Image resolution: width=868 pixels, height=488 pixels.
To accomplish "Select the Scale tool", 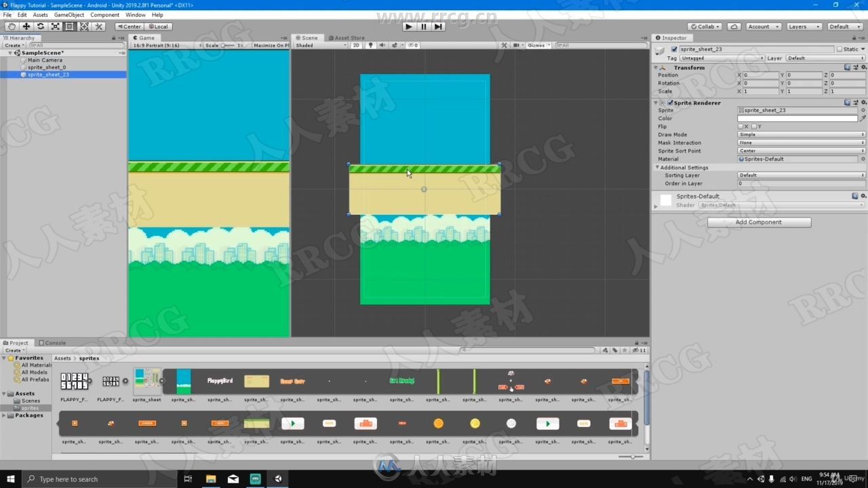I will pos(56,26).
